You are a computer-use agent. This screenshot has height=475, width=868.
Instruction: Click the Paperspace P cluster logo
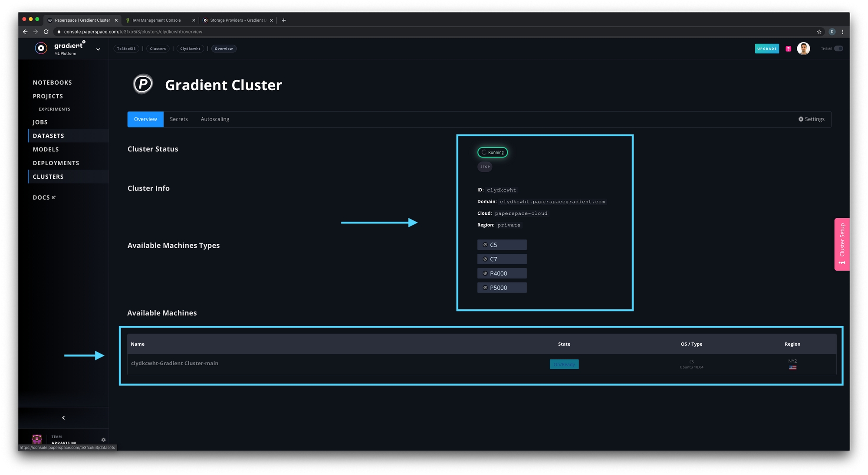[143, 84]
